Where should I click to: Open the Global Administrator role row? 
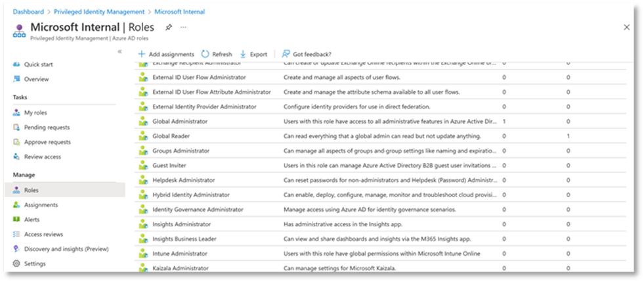tap(180, 122)
